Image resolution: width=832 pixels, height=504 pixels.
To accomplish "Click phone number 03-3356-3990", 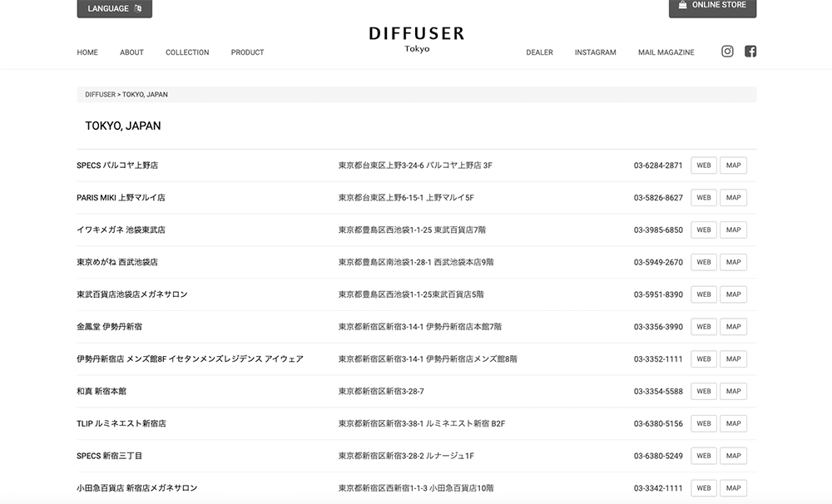I will 658,327.
